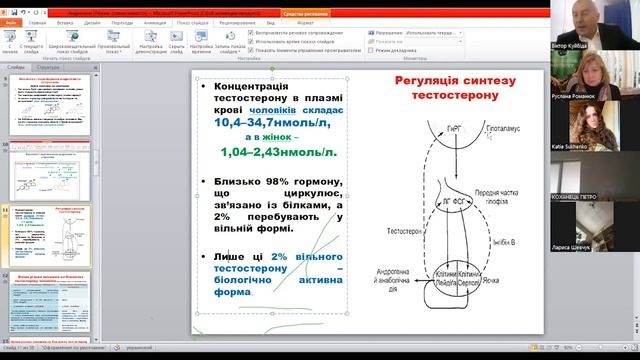Viewport: 640px width, 360px height.
Task: Click the Save icon in quick access toolbar
Action: coord(14,13)
